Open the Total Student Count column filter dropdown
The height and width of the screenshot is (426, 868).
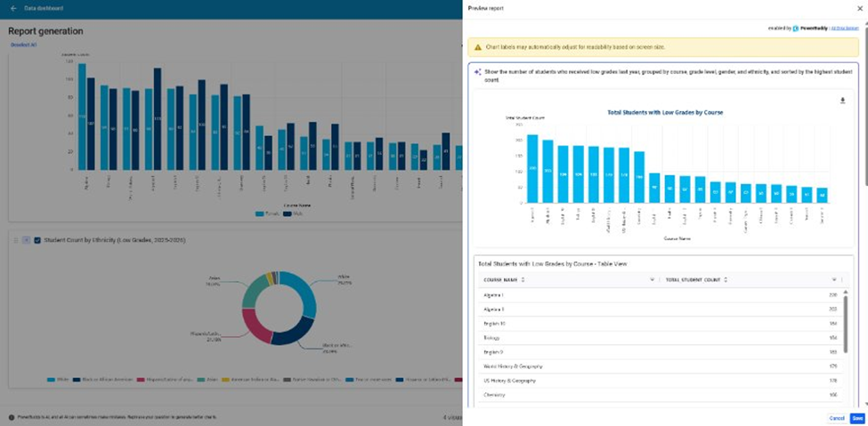[x=834, y=279]
